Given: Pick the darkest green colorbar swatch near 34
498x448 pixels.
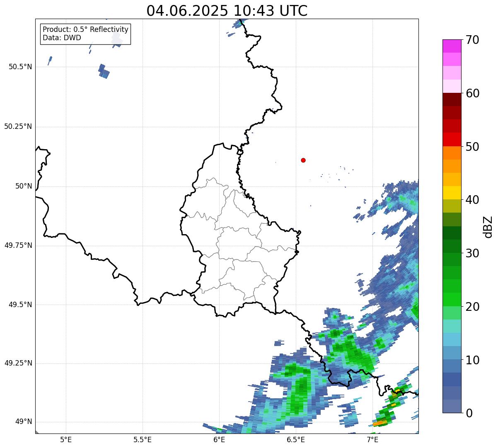Looking at the screenshot, I should pyautogui.click(x=452, y=233).
